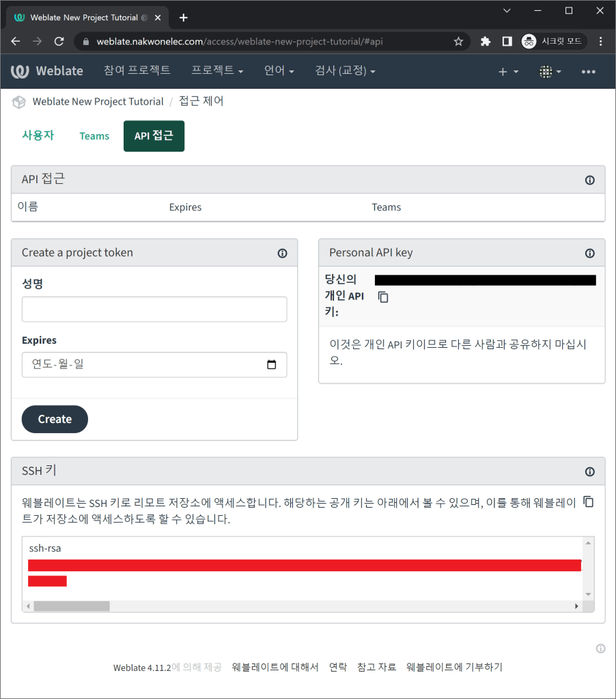Switch to the Teams tab
The width and height of the screenshot is (616, 699).
pos(94,136)
